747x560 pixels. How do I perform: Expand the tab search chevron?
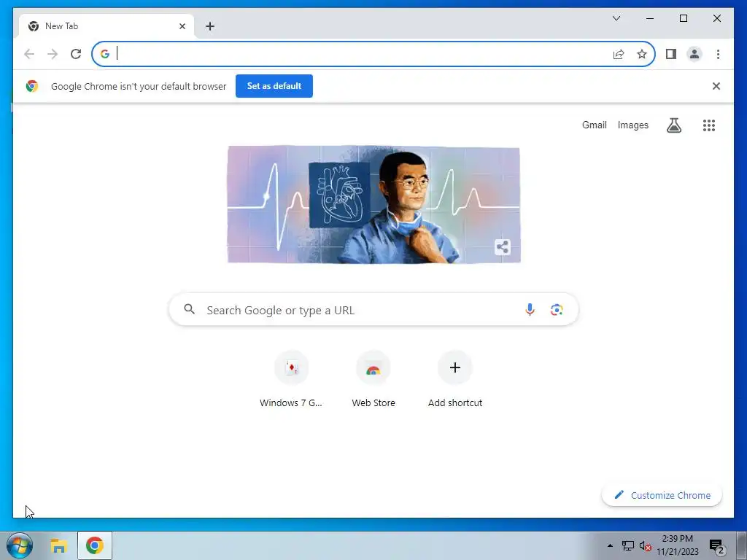tap(616, 18)
